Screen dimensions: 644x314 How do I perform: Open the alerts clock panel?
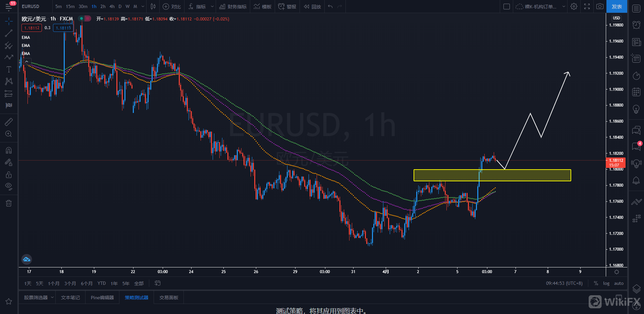tap(636, 25)
